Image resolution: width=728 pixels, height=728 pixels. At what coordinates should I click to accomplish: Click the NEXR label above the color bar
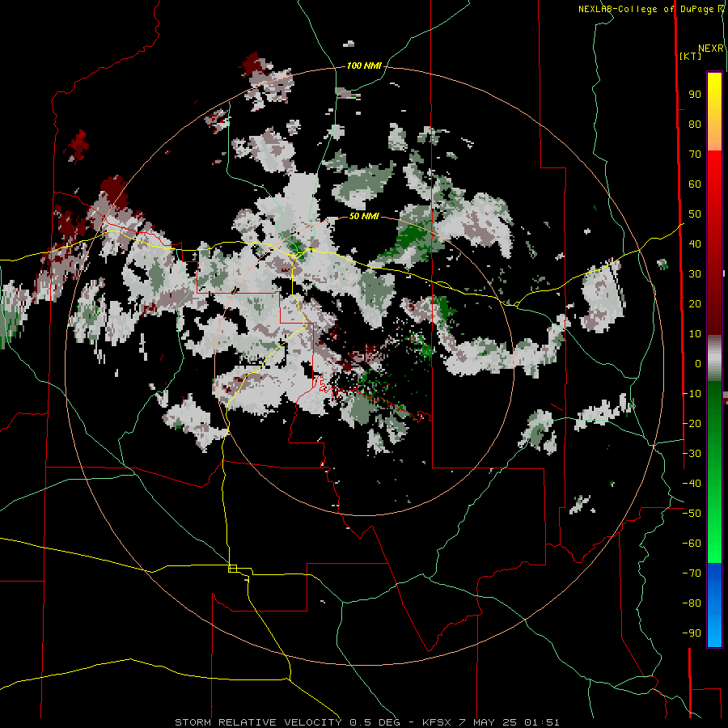[711, 49]
